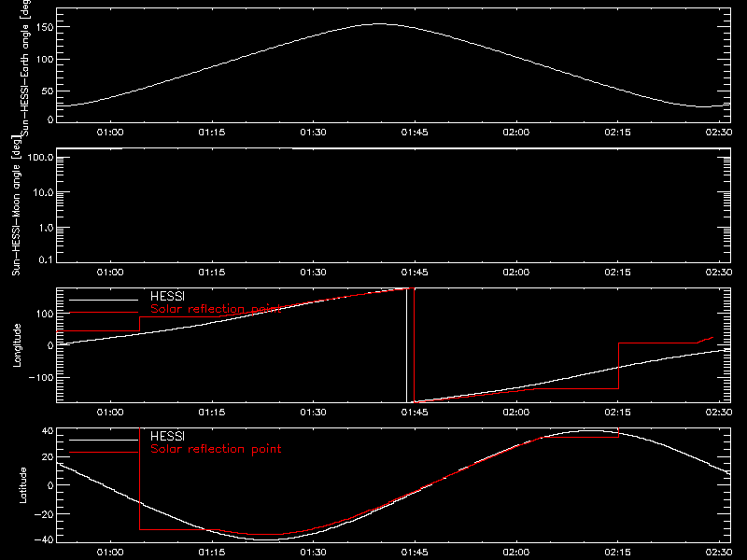Screen dimensions: 747x560
Task: Click Solar reflection point legend in Latitude plot
Action: tap(216, 449)
